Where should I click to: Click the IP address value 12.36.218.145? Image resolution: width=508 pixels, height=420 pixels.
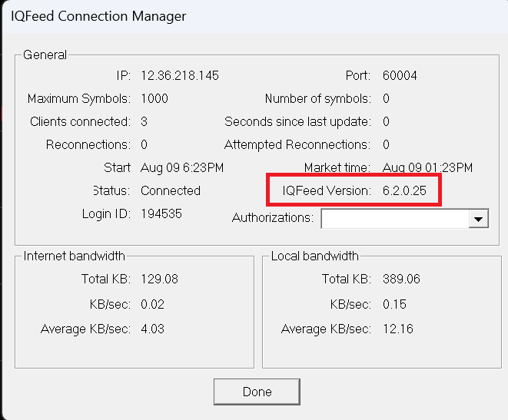[180, 76]
